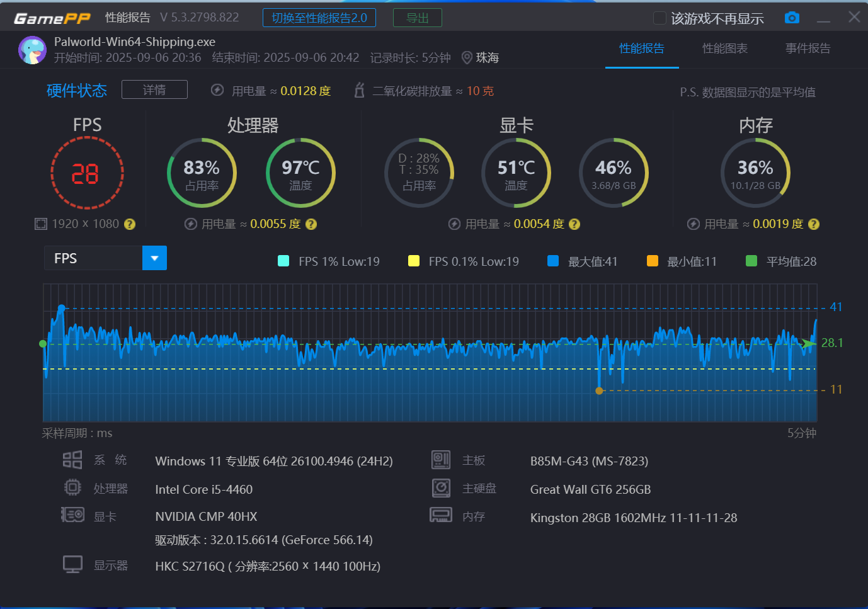Click the 主板 motherboard icon

click(x=441, y=460)
